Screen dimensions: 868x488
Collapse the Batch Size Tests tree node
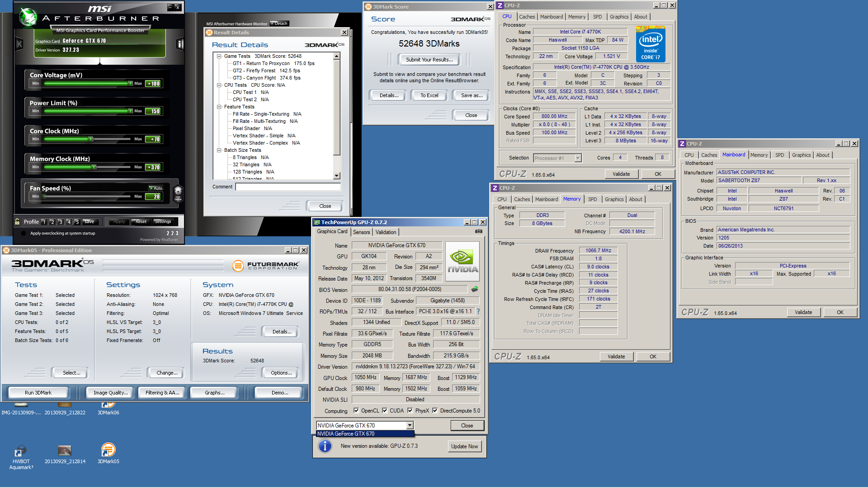pos(219,150)
